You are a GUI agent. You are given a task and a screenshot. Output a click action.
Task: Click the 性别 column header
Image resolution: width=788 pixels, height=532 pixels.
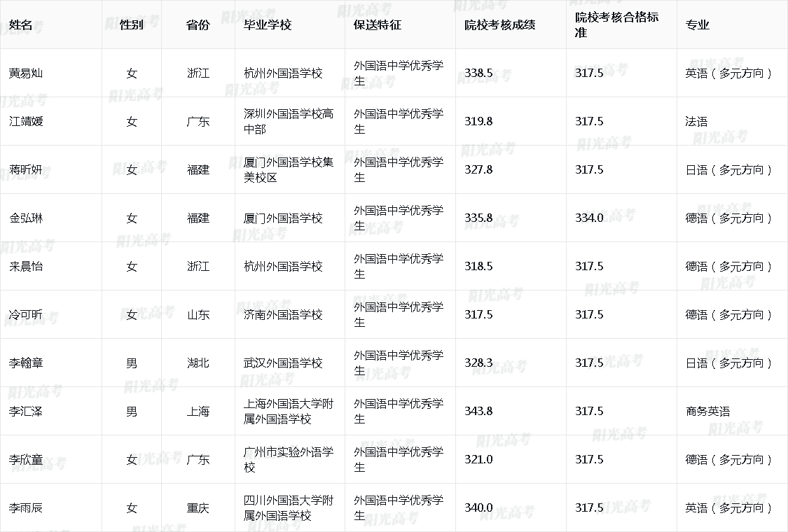click(132, 24)
